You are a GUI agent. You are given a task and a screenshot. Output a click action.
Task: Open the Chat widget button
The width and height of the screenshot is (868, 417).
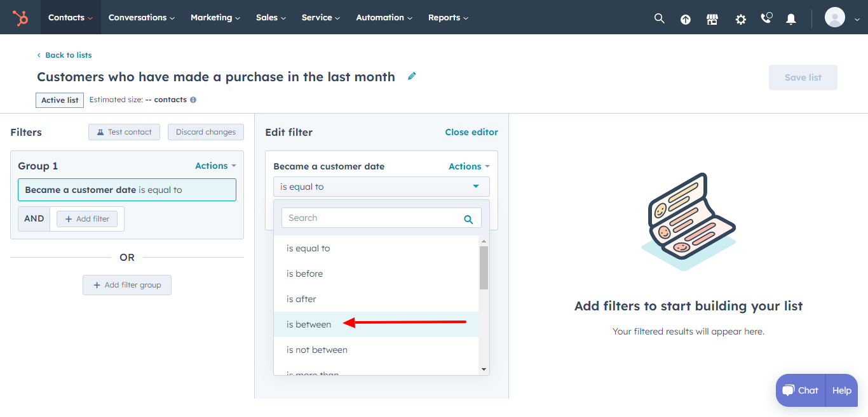799,390
